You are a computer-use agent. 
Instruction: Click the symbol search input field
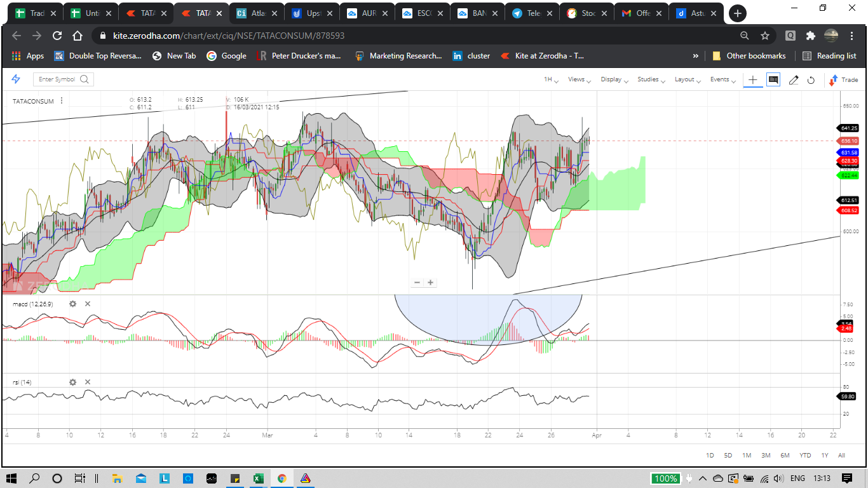tap(64, 79)
